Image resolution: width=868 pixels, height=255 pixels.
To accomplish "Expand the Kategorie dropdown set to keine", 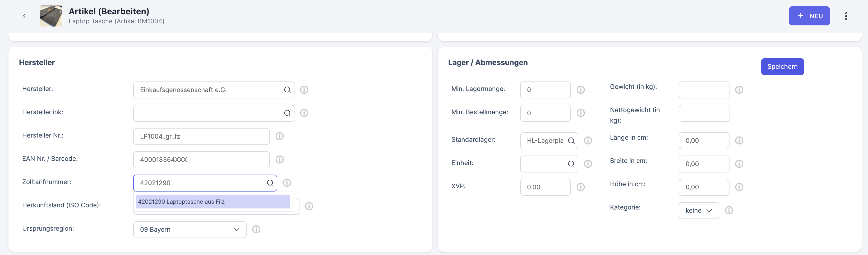I will (x=698, y=211).
